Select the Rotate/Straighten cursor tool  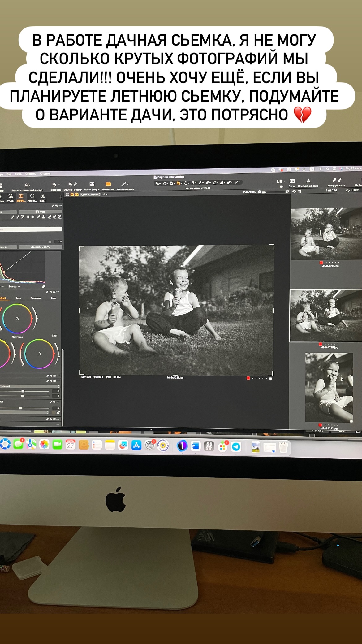186,183
